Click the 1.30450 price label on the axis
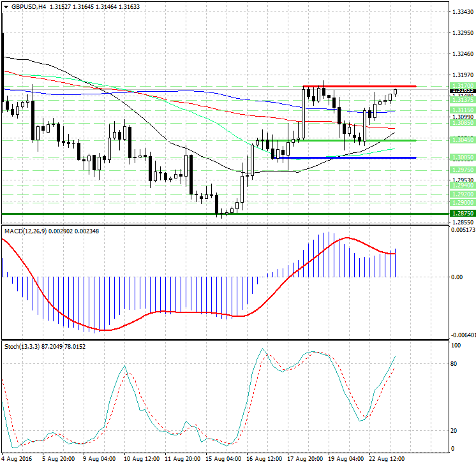476x466 pixels. 461,140
